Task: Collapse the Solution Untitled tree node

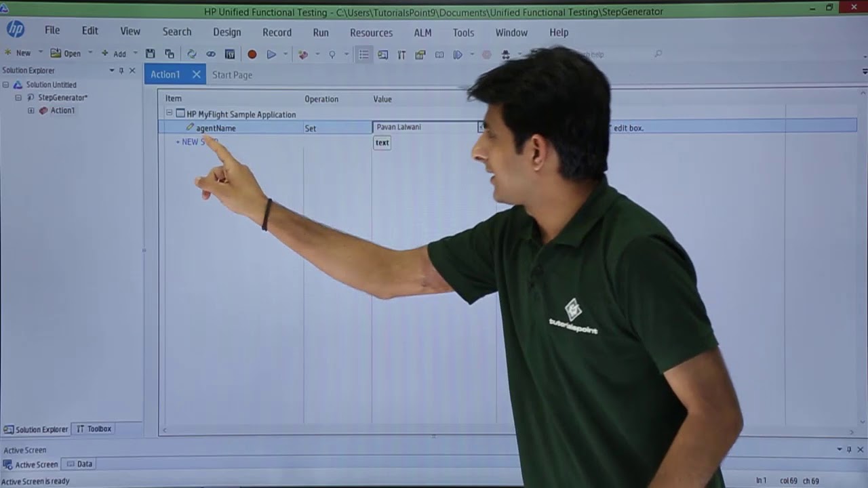Action: (6, 85)
